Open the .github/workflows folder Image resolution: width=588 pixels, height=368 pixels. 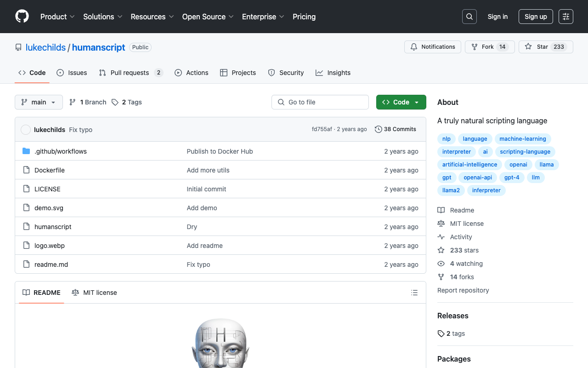click(61, 151)
